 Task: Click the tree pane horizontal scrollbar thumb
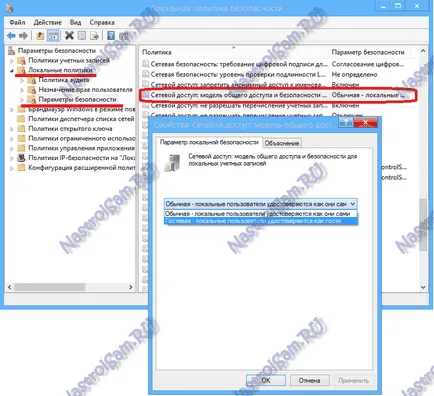click(50, 287)
